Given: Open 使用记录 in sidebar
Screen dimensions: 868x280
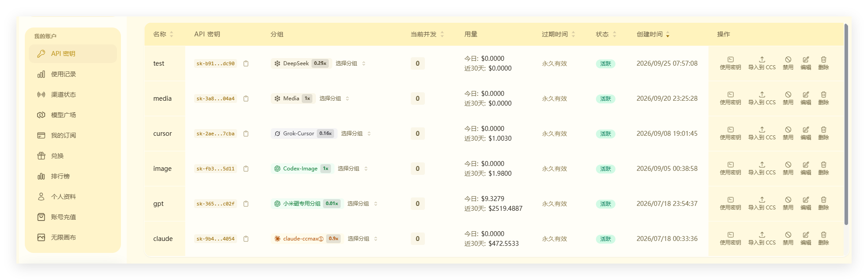Looking at the screenshot, I should point(73,74).
